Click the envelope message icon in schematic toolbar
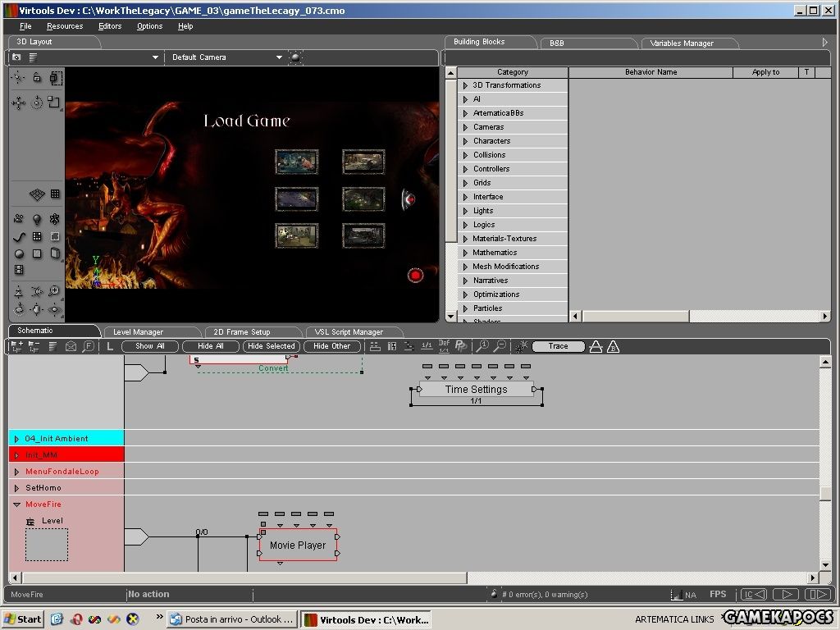 coord(71,347)
